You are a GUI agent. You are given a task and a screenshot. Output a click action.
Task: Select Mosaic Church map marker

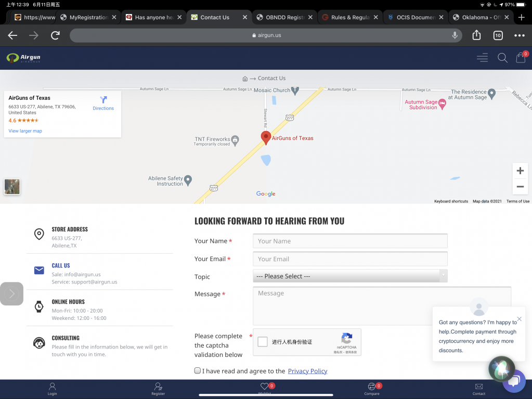pos(295,91)
